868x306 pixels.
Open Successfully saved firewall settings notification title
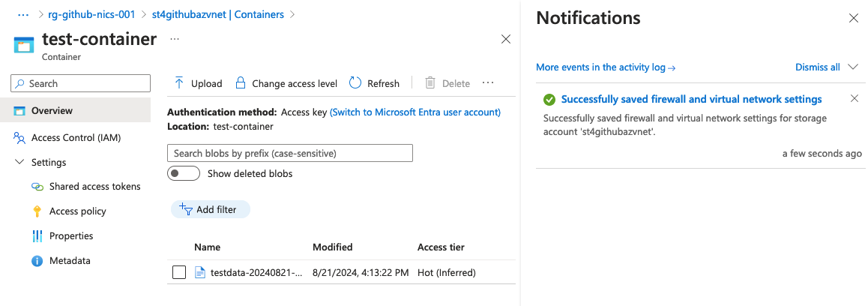pos(691,99)
